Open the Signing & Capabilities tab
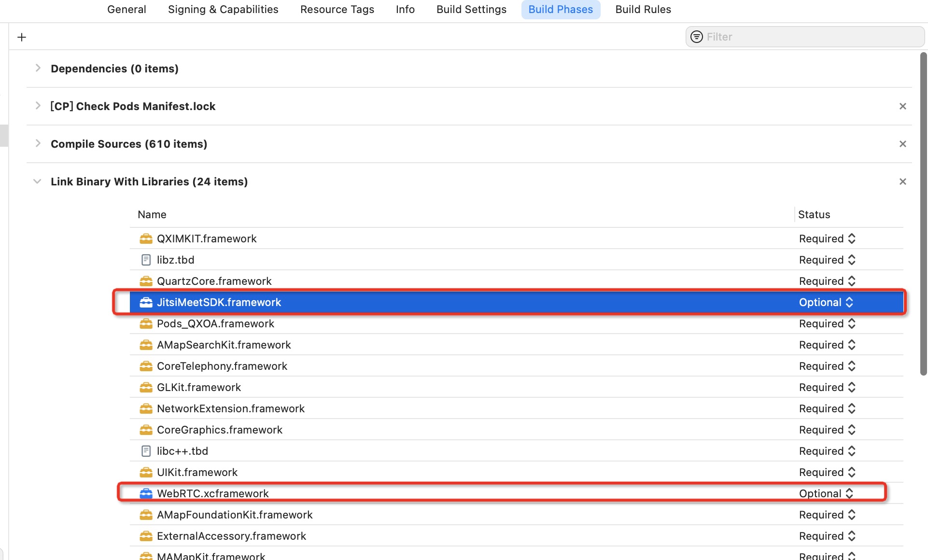Image resolution: width=928 pixels, height=560 pixels. click(x=223, y=9)
